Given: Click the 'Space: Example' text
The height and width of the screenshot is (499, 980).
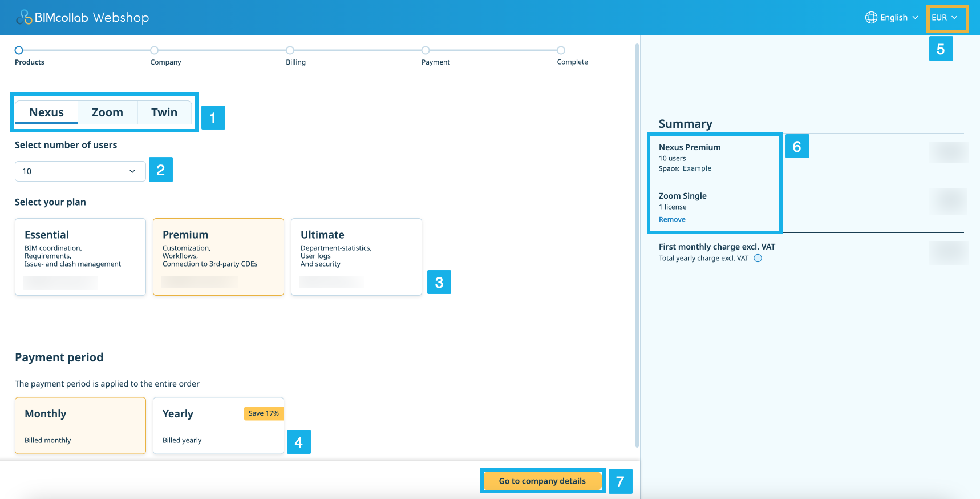Looking at the screenshot, I should [x=685, y=168].
